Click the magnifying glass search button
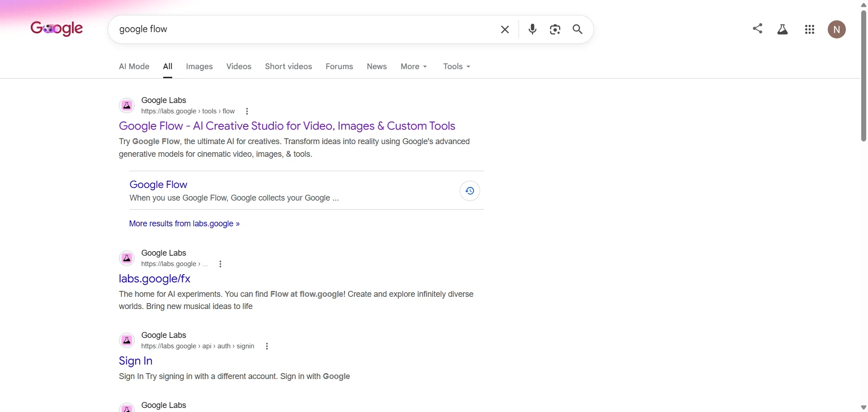 [578, 30]
